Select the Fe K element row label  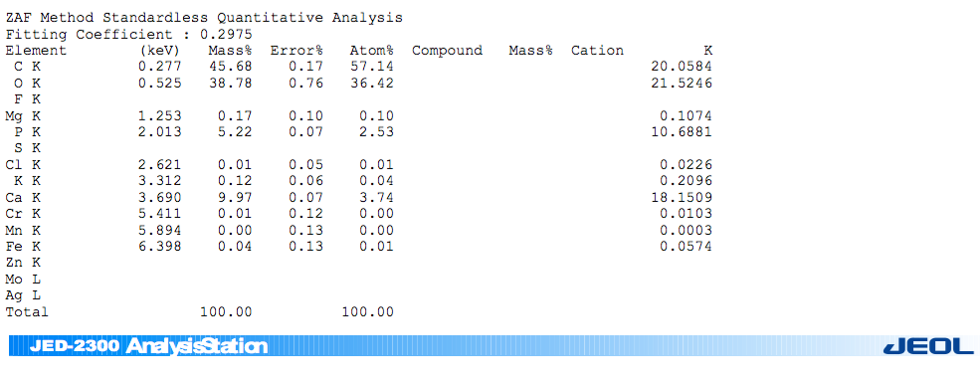point(23,247)
